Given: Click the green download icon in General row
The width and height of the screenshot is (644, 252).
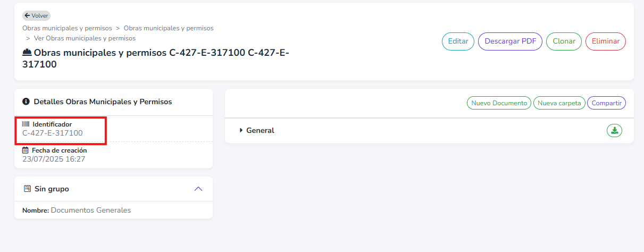Looking at the screenshot, I should [614, 130].
